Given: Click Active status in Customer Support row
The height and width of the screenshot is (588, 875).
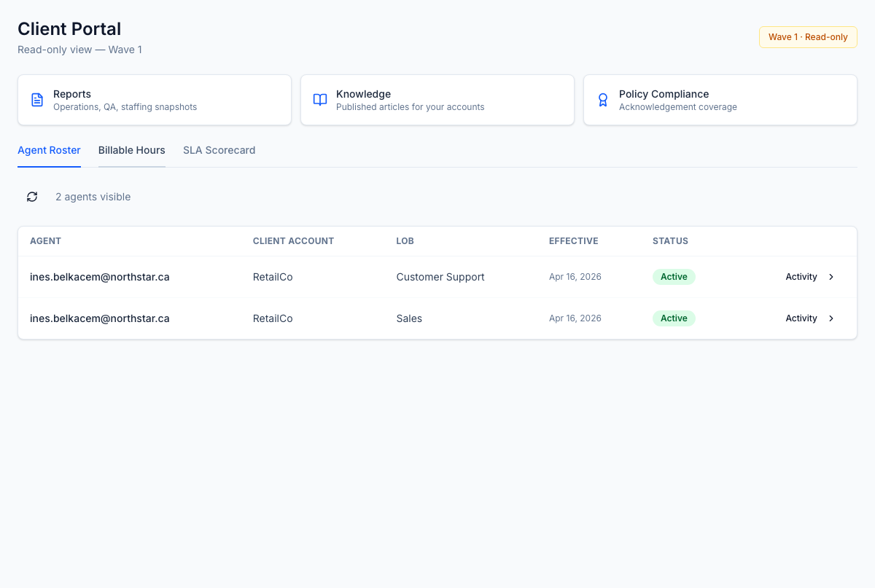Looking at the screenshot, I should click(674, 277).
